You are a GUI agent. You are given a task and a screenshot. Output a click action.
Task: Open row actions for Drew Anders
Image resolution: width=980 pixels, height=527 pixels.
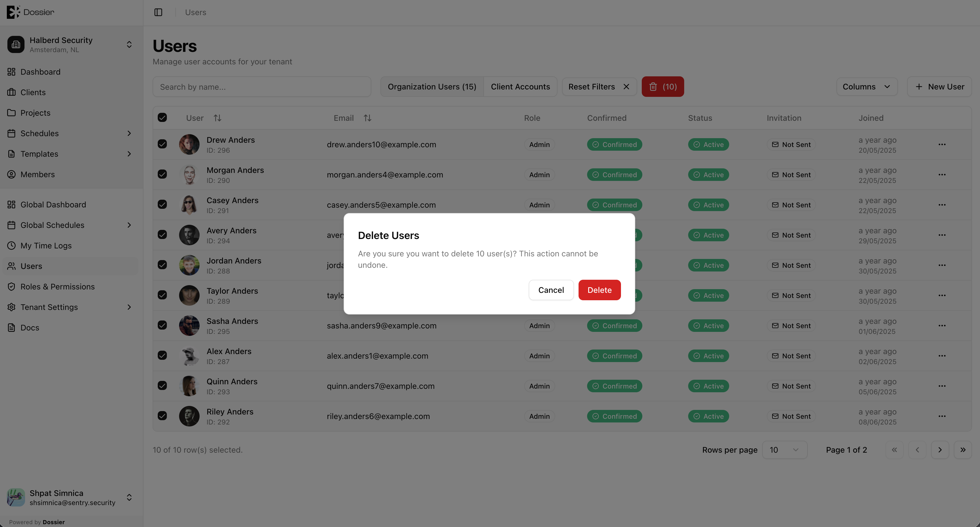(x=942, y=145)
